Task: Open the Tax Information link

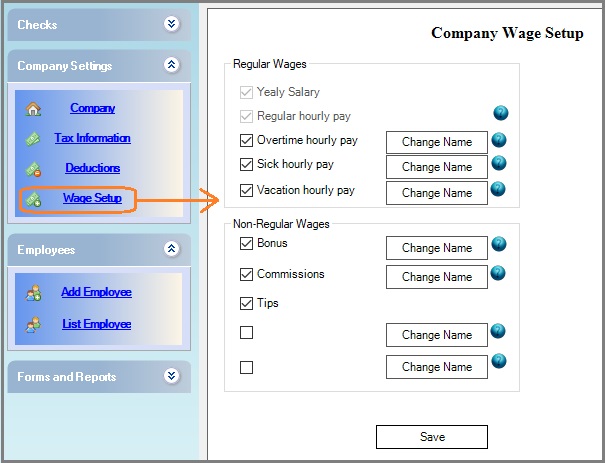Action: coord(92,138)
